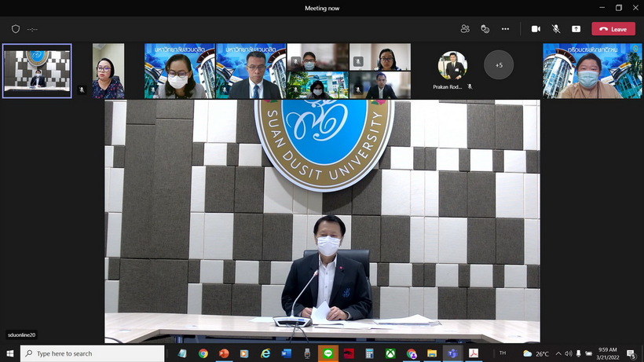
Task: Click the main speaker video
Action: click(323, 221)
